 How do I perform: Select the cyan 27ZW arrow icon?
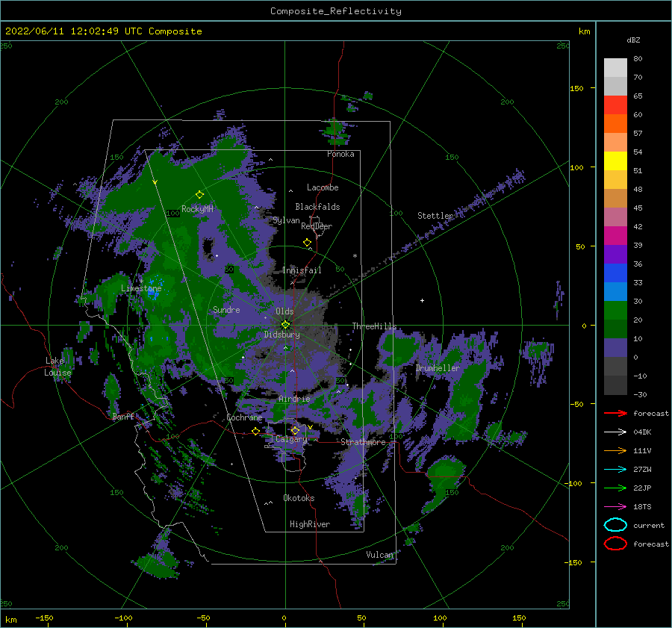615,470
